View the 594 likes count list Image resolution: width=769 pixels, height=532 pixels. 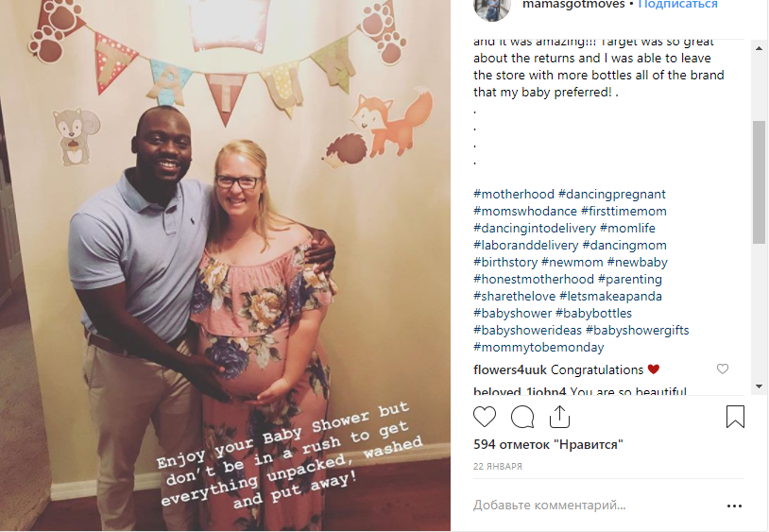coord(548,445)
